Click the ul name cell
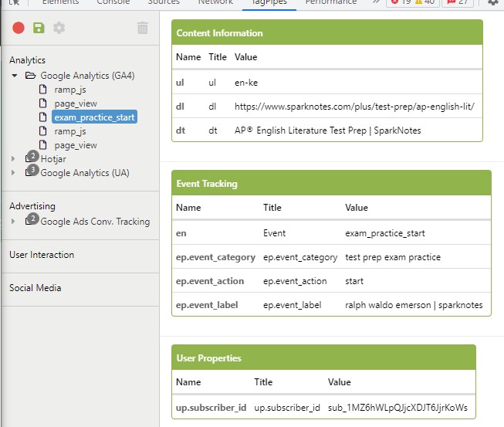 click(180, 83)
